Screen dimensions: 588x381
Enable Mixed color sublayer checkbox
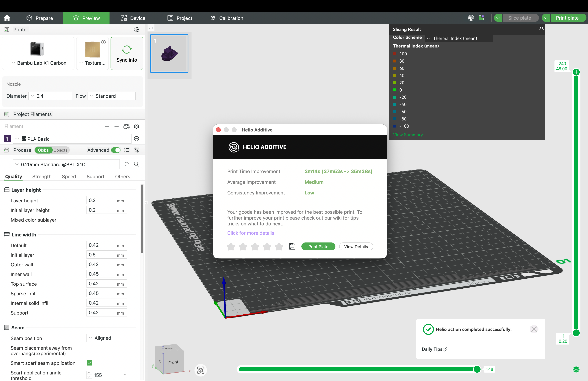[x=89, y=220]
